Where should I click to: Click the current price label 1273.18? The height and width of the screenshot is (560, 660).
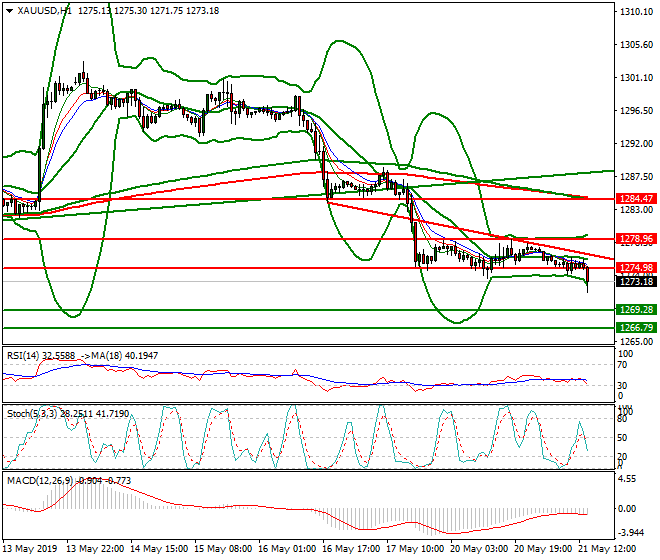pyautogui.click(x=636, y=281)
